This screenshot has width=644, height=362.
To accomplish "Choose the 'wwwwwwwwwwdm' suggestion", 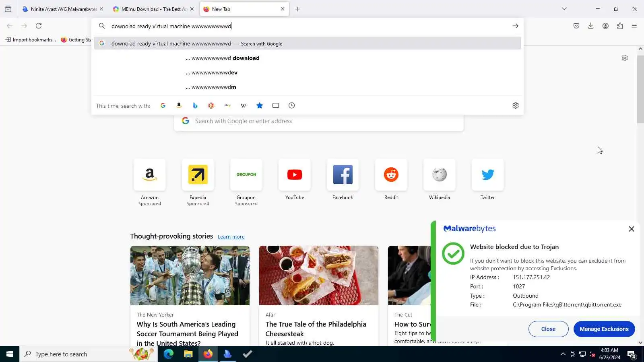I will coord(308,87).
